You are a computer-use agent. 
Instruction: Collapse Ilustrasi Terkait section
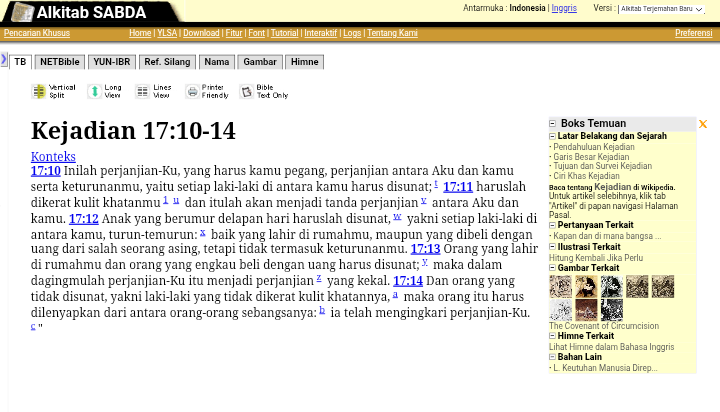point(552,247)
